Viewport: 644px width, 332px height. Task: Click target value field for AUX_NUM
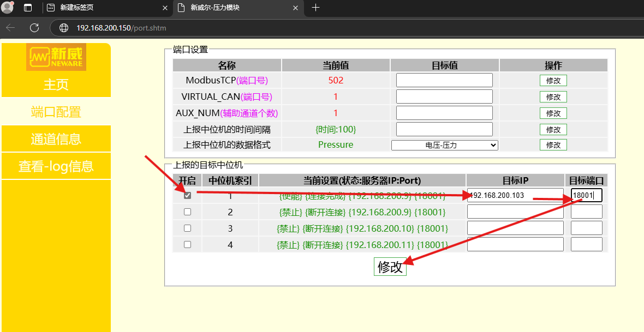tap(444, 113)
